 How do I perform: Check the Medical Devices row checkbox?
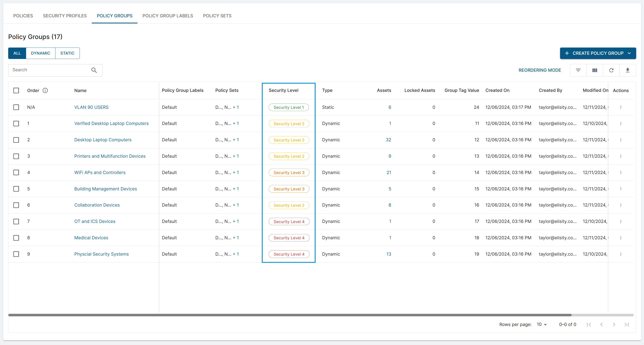pyautogui.click(x=16, y=238)
